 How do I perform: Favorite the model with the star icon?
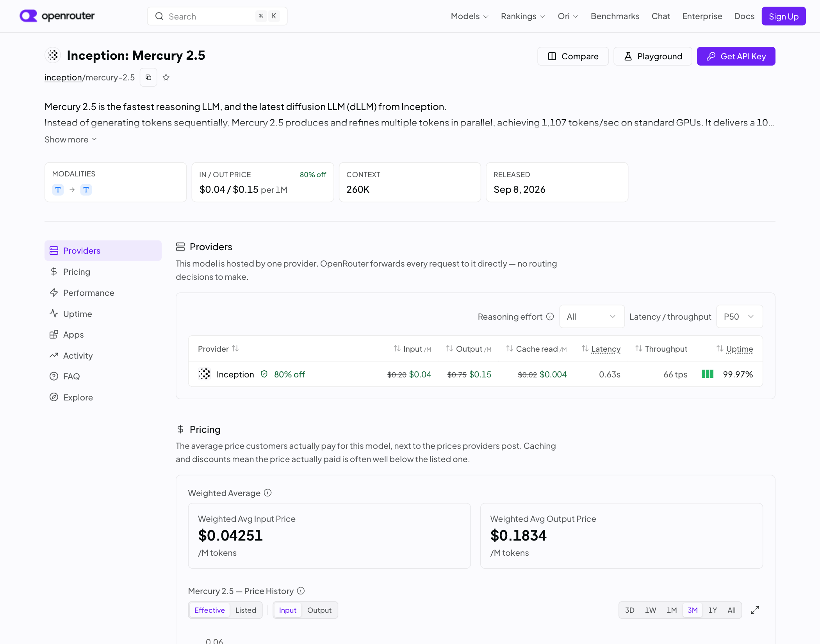tap(166, 77)
